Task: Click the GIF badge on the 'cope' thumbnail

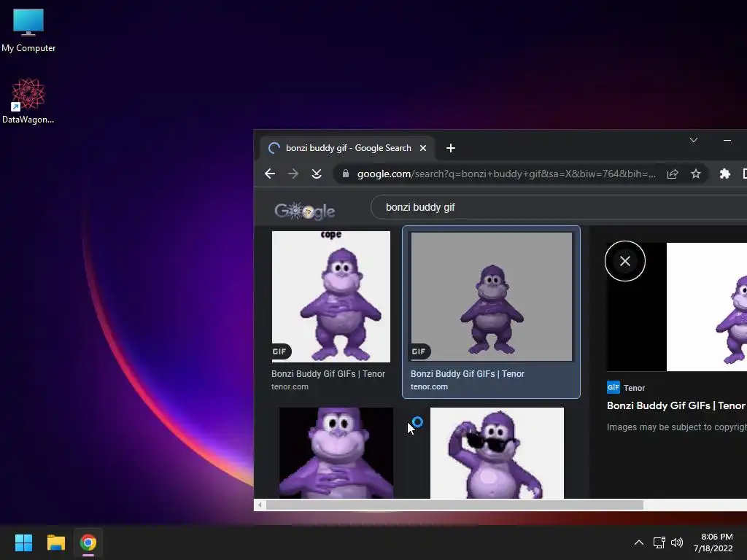Action: (x=280, y=351)
